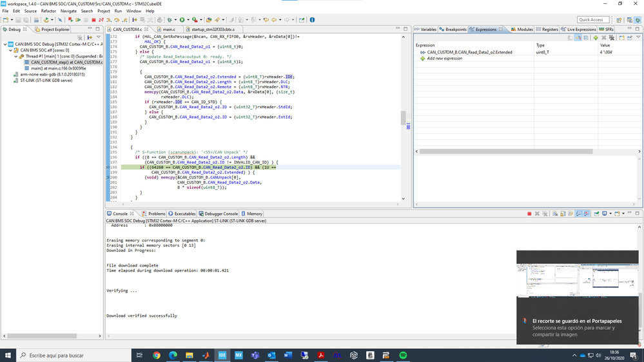Collapse the Thread #1 tree node
This screenshot has height=362, width=644.
click(x=16, y=56)
